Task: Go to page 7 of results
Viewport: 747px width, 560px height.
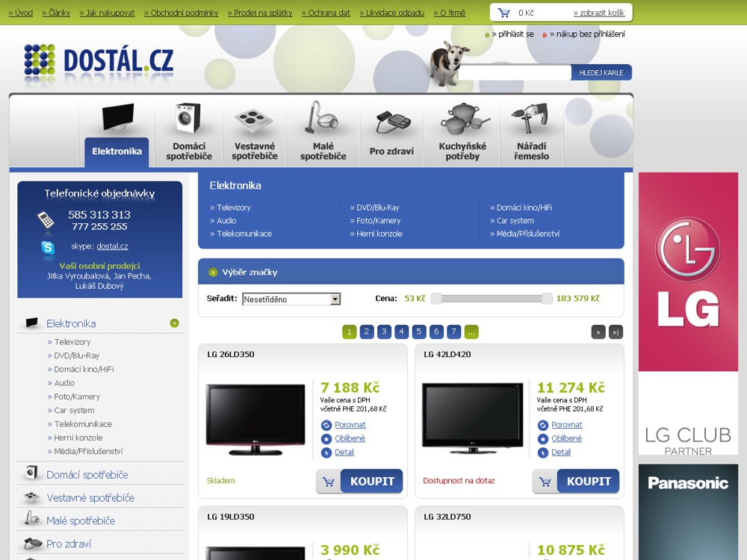Action: [x=453, y=332]
